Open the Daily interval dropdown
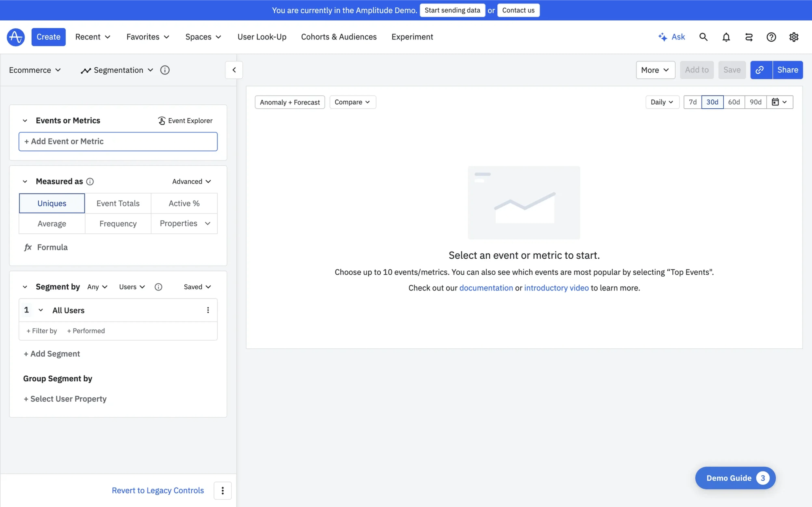Image resolution: width=812 pixels, height=507 pixels. 662,102
